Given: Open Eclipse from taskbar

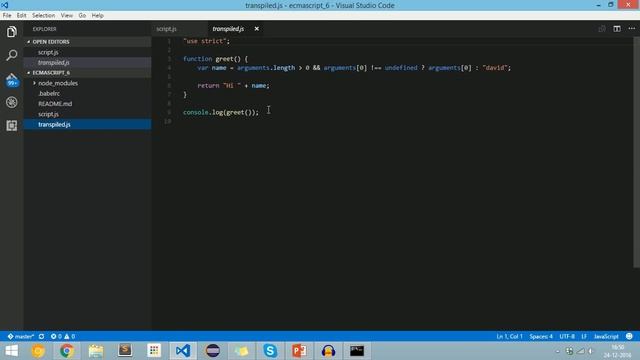Looking at the screenshot, I should (x=212, y=351).
